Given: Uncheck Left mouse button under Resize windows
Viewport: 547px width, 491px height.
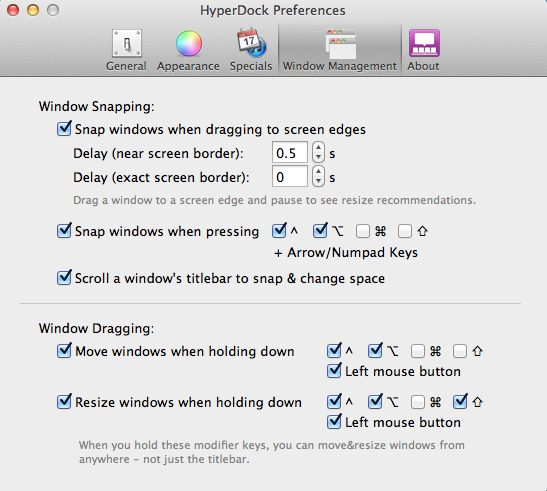Looking at the screenshot, I should pos(334,422).
